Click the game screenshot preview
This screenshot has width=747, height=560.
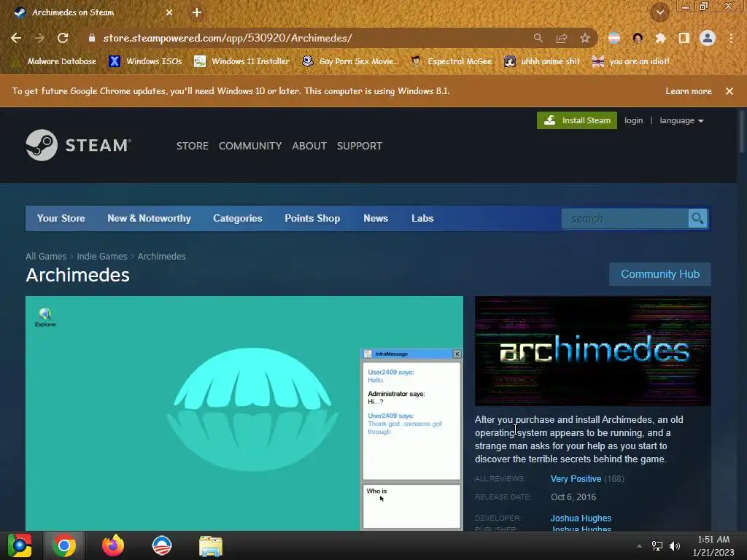(x=244, y=413)
